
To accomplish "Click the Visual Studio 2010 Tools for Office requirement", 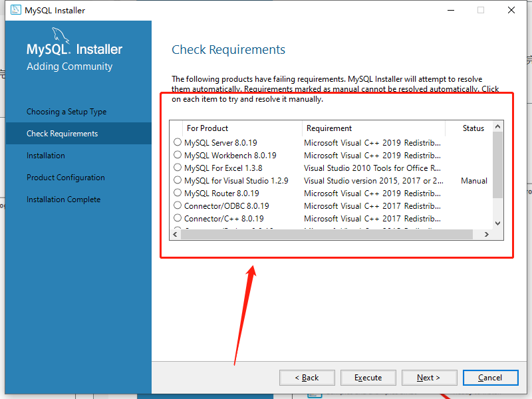I will [372, 168].
